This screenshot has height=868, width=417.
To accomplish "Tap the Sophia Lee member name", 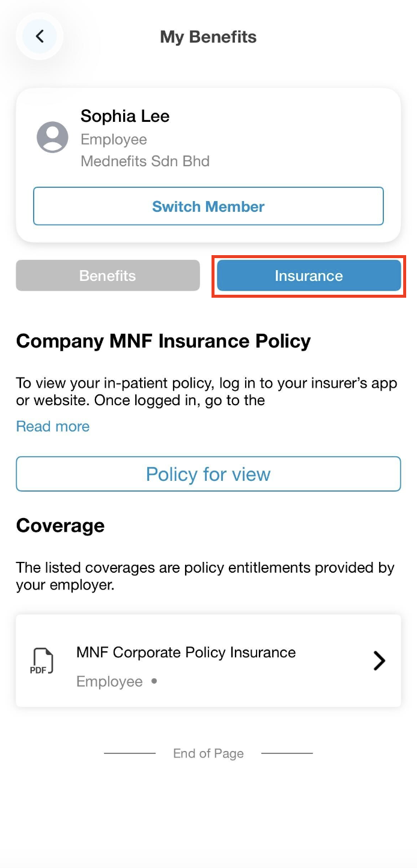I will click(125, 116).
